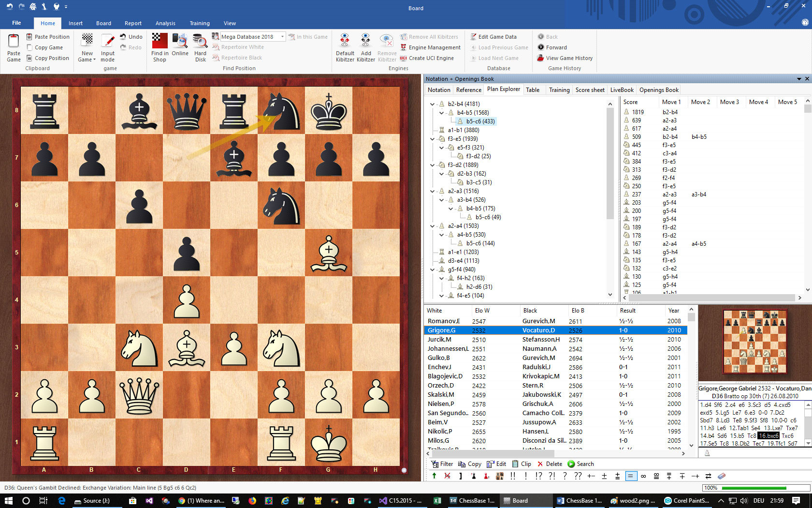Start a Hard Disk position search
812x508 pixels.
click(200, 46)
